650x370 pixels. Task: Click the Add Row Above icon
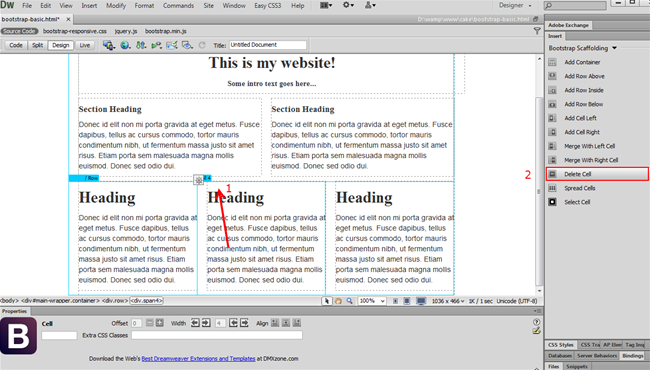point(552,76)
